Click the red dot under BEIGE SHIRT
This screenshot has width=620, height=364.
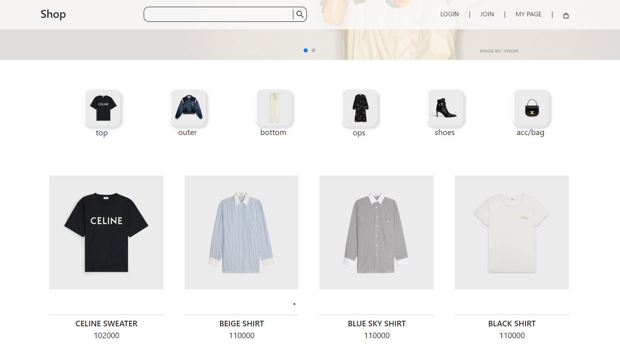click(x=294, y=304)
